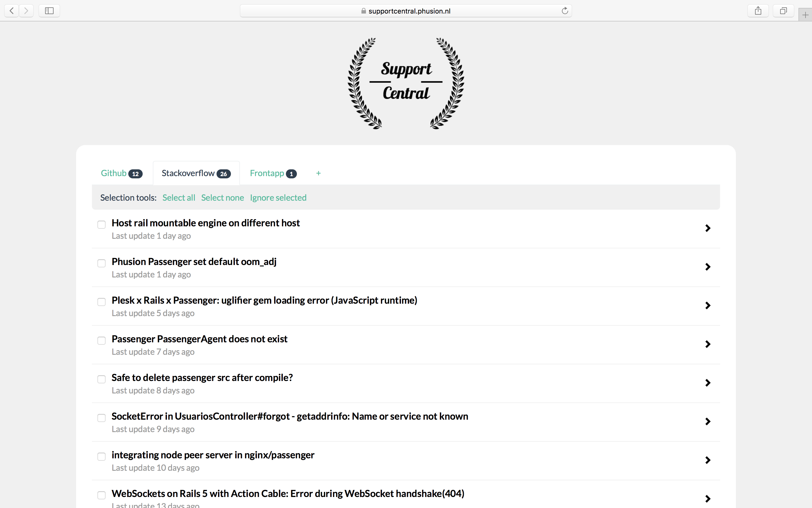The image size is (812, 508).
Task: Expand the 'Host rail mountable engine' row chevron
Action: click(708, 228)
